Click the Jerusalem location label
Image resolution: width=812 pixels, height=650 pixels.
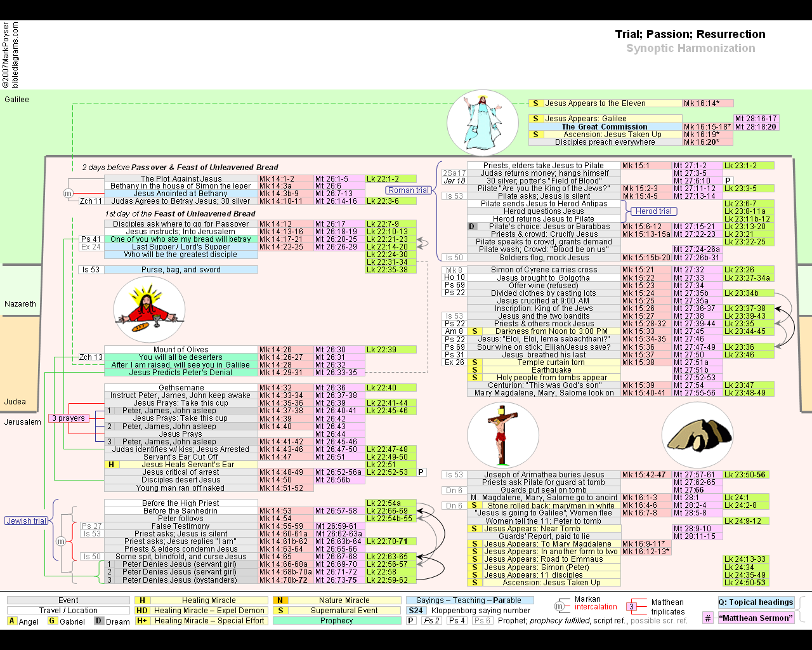click(x=23, y=422)
